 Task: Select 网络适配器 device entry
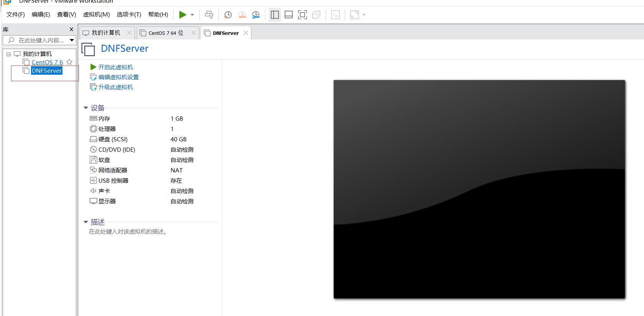[x=113, y=170]
